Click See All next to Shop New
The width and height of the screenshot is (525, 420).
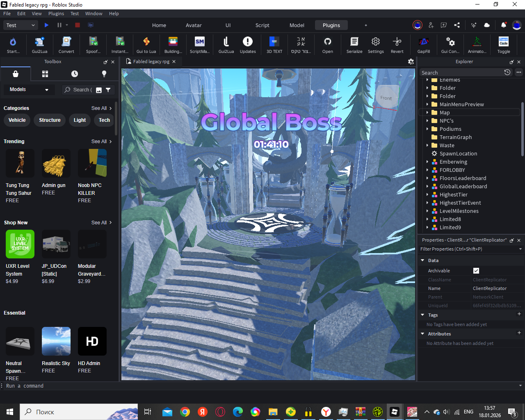[x=101, y=223]
